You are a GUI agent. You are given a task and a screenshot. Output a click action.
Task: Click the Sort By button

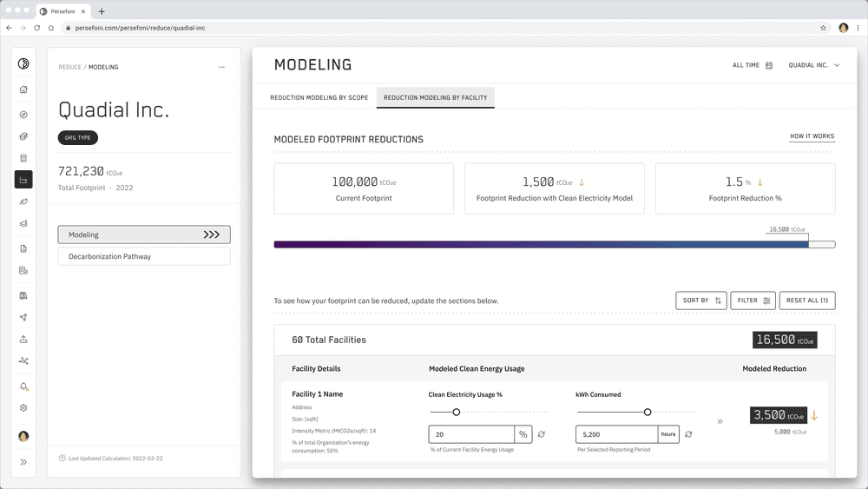(x=701, y=301)
